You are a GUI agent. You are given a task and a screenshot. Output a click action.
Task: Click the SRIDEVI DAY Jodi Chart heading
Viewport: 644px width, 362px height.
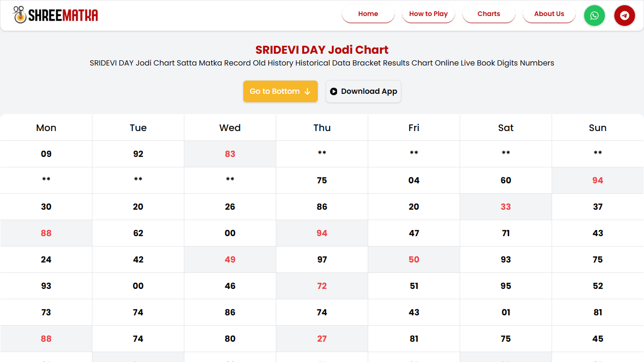coord(322,50)
